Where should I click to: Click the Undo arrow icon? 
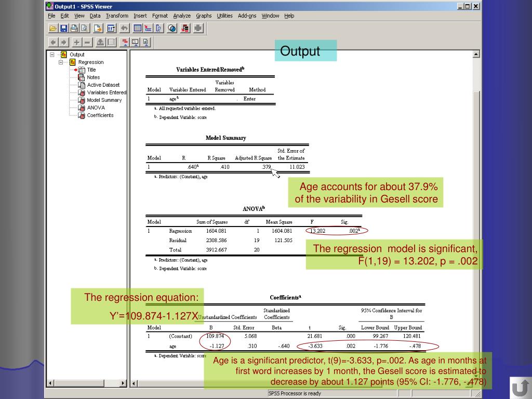(x=124, y=28)
